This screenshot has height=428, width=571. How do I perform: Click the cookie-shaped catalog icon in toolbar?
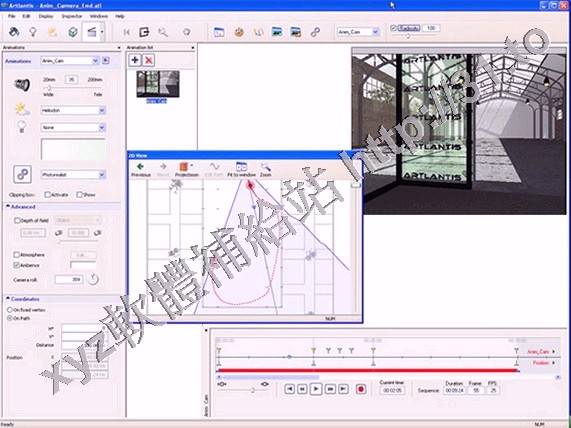click(239, 32)
